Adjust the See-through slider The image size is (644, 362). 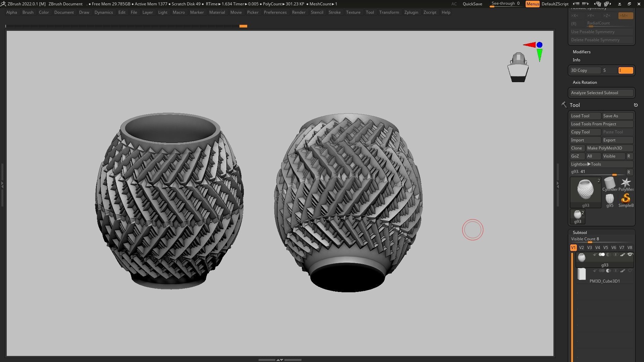(506, 4)
